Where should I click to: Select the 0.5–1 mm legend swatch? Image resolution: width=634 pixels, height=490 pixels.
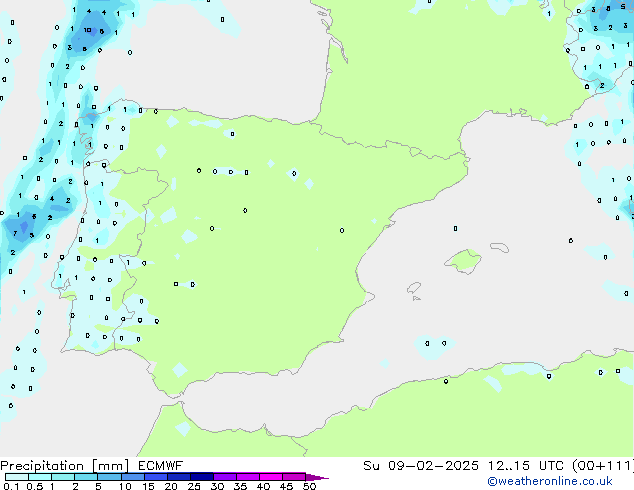pyautogui.click(x=40, y=477)
